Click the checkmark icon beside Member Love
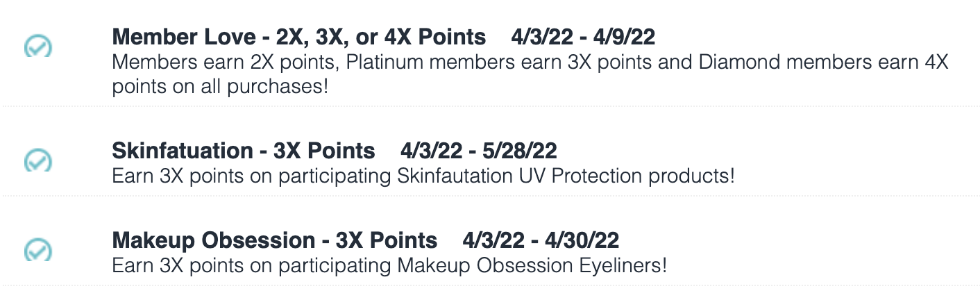Viewport: 980px width, 300px height. click(38, 47)
